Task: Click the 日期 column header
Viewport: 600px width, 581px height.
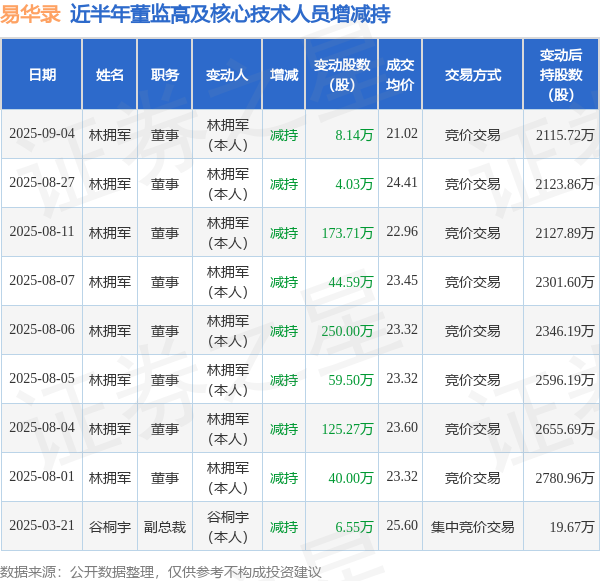Action: tap(42, 75)
